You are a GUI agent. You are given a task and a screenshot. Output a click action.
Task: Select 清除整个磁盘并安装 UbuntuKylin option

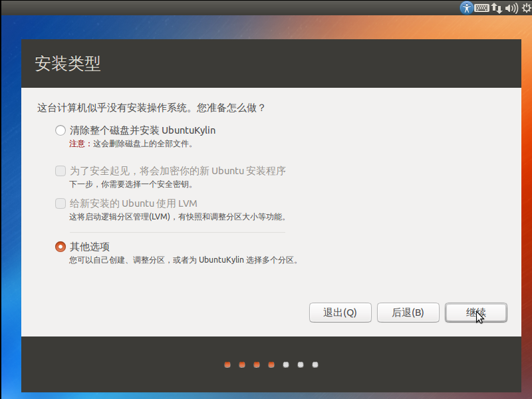pos(61,130)
